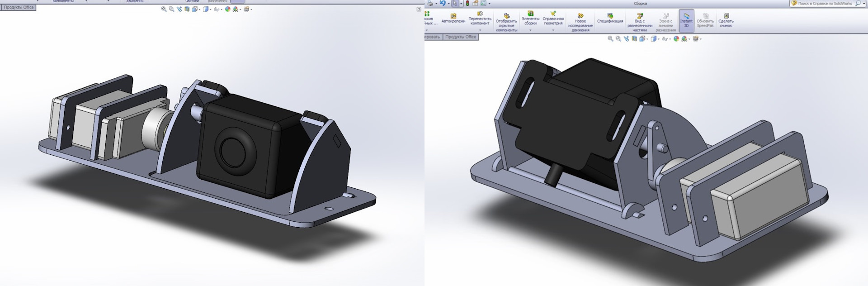Expand search options dropdown beside help search
The height and width of the screenshot is (286, 868).
pos(864,3)
